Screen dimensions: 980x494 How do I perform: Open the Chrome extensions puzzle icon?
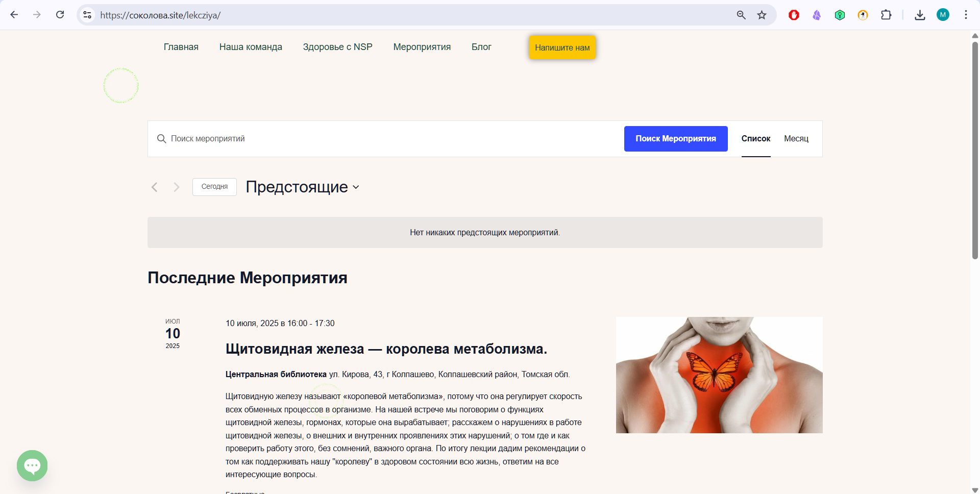886,15
